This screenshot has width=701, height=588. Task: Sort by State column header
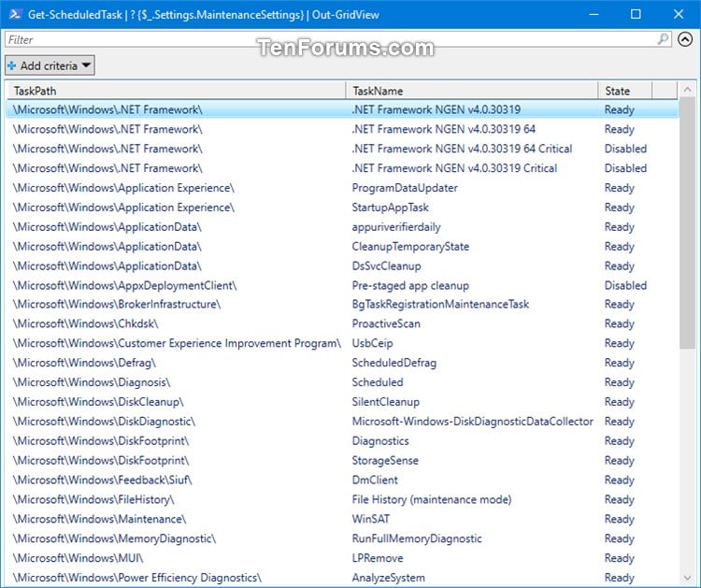click(x=625, y=91)
